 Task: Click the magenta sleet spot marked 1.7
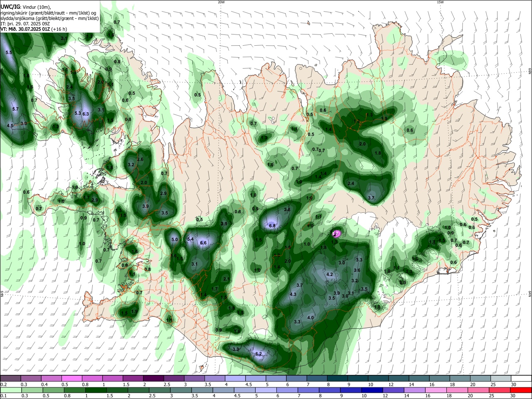point(335,234)
